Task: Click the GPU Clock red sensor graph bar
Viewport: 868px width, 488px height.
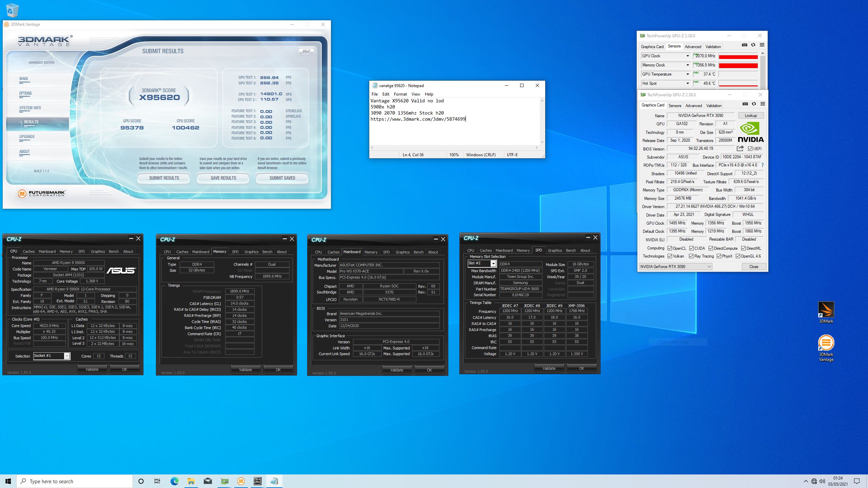Action: click(x=738, y=56)
